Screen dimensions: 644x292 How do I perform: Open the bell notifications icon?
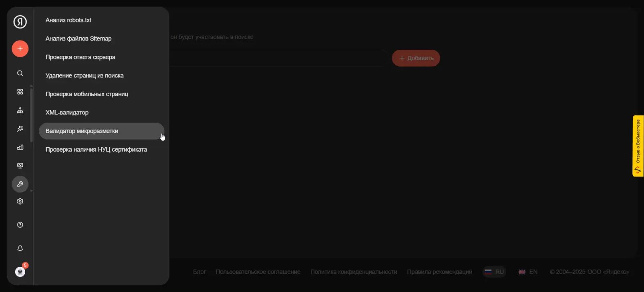[20, 248]
